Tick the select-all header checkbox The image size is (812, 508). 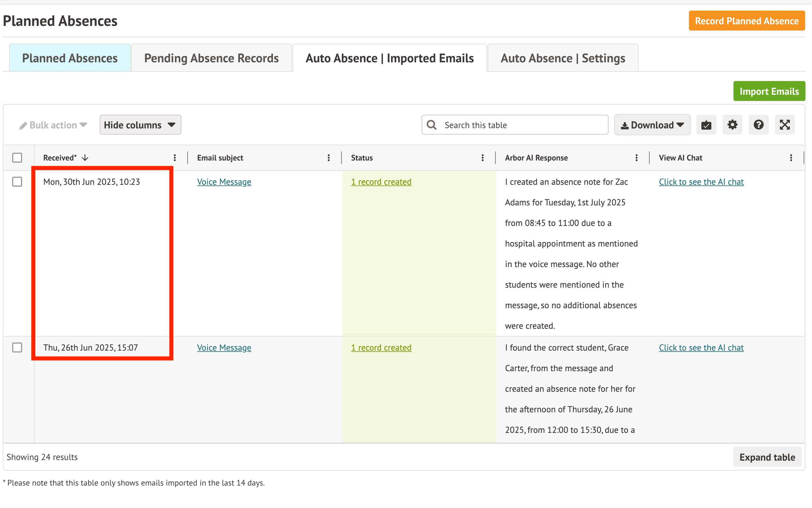17,158
